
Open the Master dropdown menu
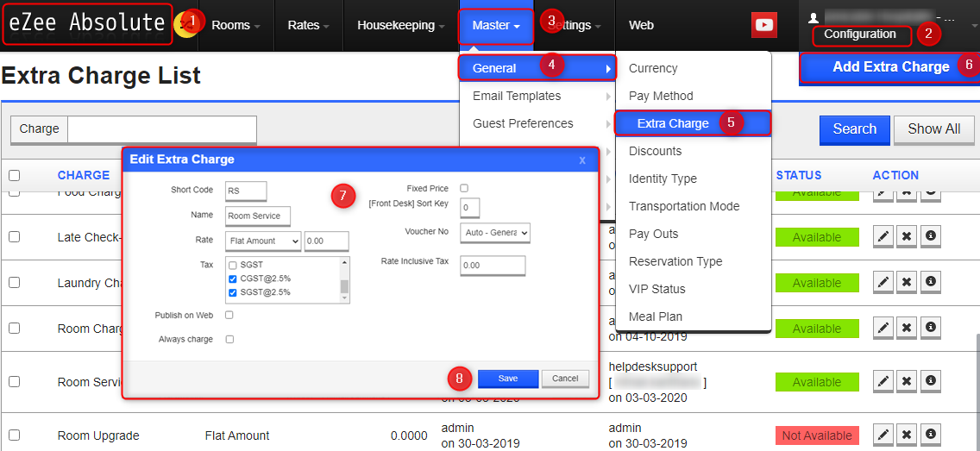coord(496,26)
